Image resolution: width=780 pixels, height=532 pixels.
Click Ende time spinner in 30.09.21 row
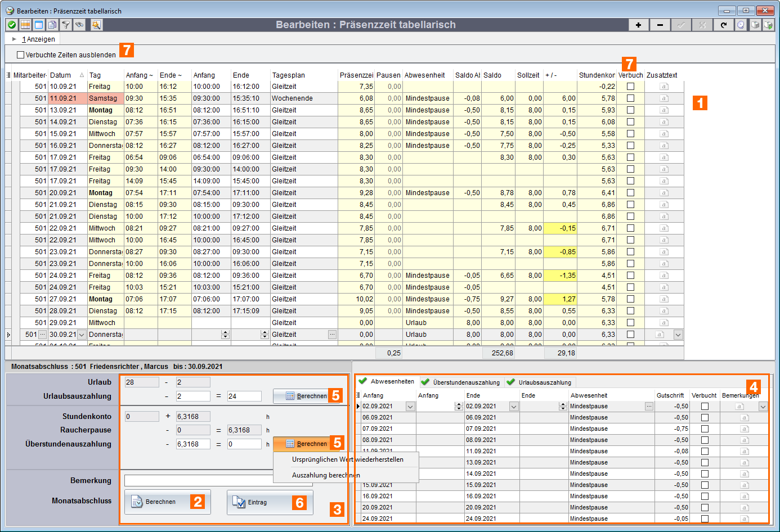pyautogui.click(x=265, y=335)
